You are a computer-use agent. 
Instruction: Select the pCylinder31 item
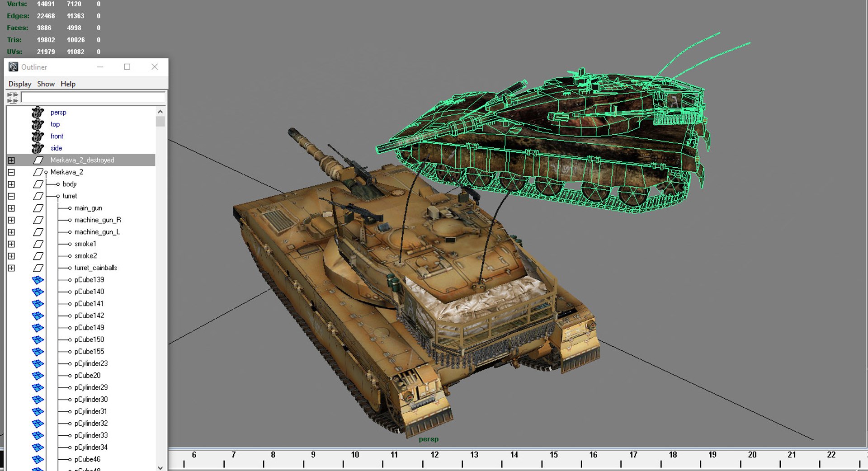point(91,411)
